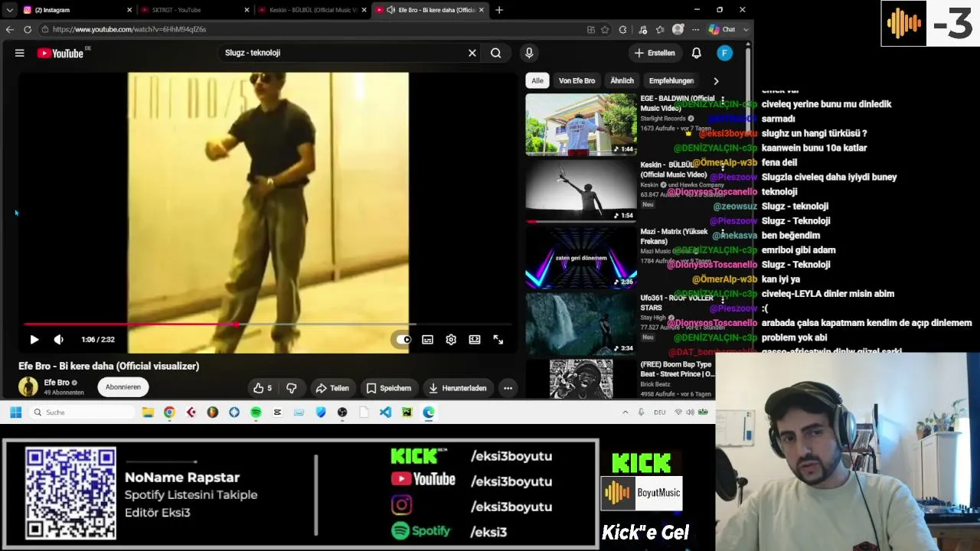Save the video with Speichern
Image resolution: width=980 pixels, height=551 pixels.
389,388
